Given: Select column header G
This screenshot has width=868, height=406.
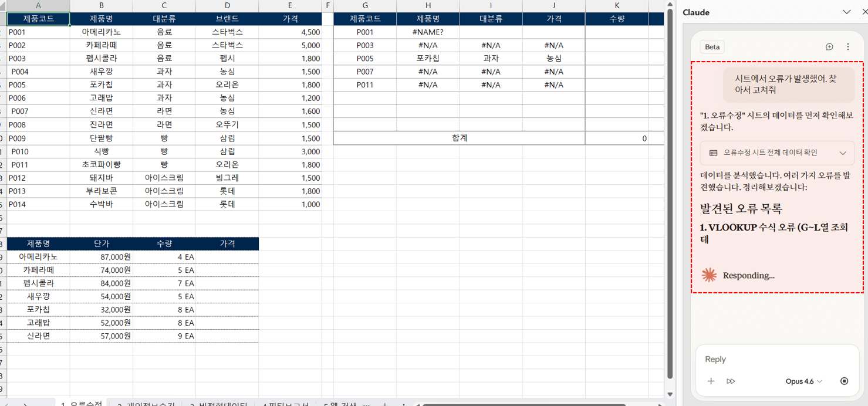Looking at the screenshot, I should (365, 6).
